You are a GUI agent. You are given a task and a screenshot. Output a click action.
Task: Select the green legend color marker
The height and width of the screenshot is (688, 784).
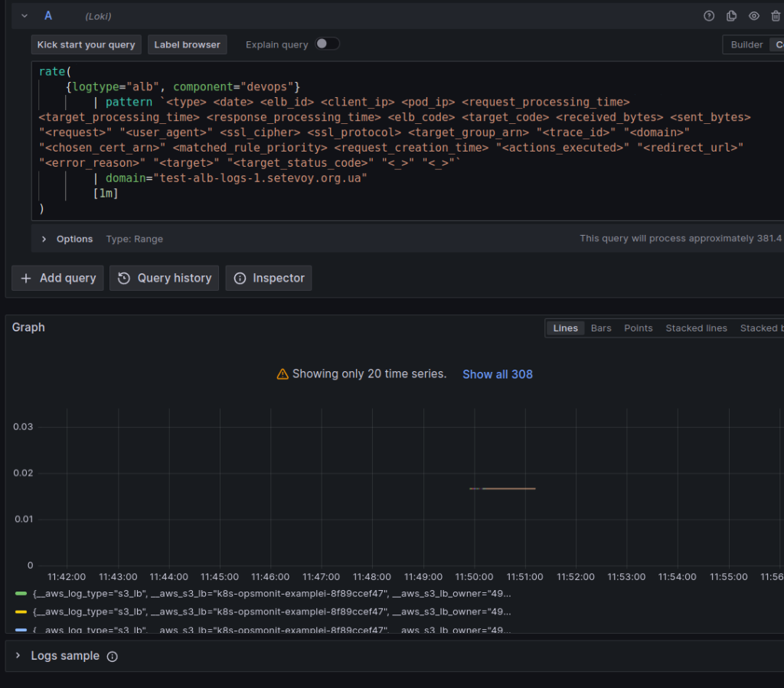pyautogui.click(x=20, y=593)
